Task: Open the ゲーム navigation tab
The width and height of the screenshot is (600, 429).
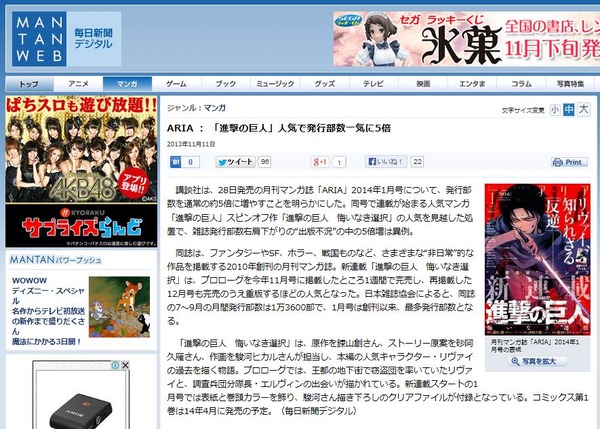Action: [x=176, y=84]
